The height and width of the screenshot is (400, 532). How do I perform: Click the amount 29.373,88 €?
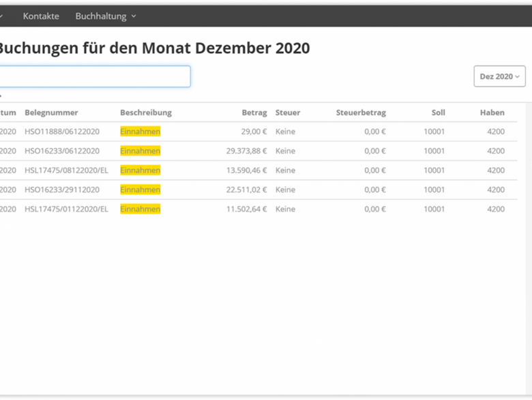246,151
